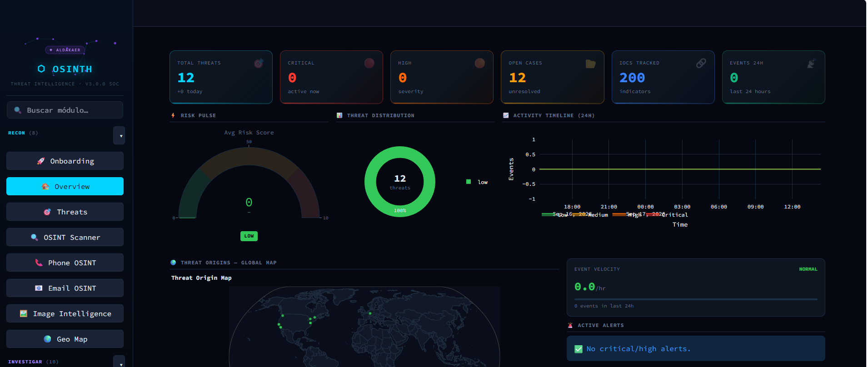Click the NORMAL status label in Event Velocity
868x367 pixels.
[808, 269]
